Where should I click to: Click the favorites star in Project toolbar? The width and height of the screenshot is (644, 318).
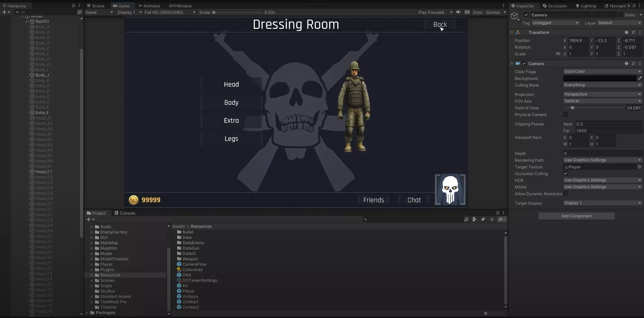(x=492, y=219)
